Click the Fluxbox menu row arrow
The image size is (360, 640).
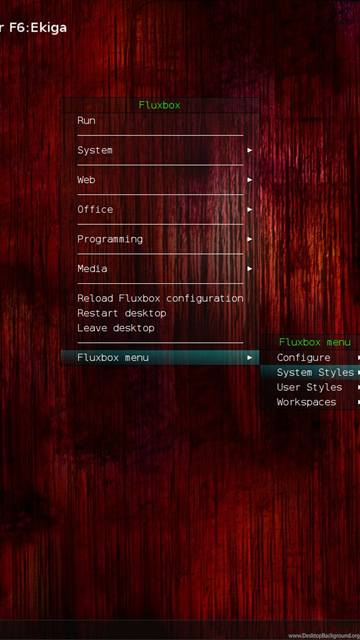tap(249, 358)
